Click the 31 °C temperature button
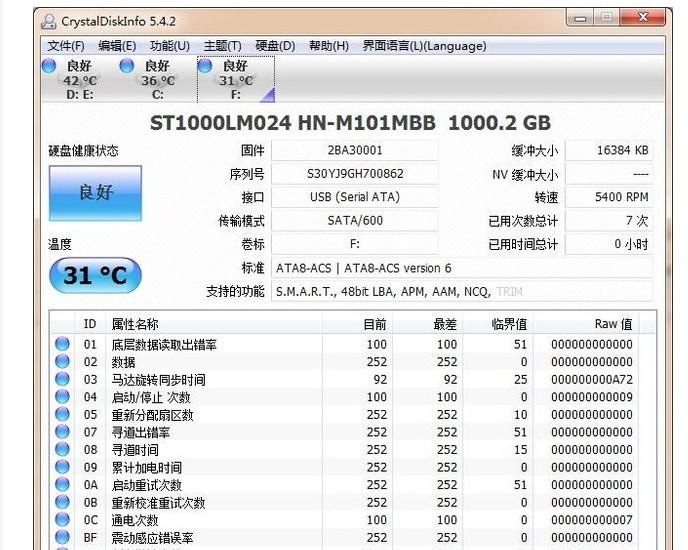 [x=96, y=275]
